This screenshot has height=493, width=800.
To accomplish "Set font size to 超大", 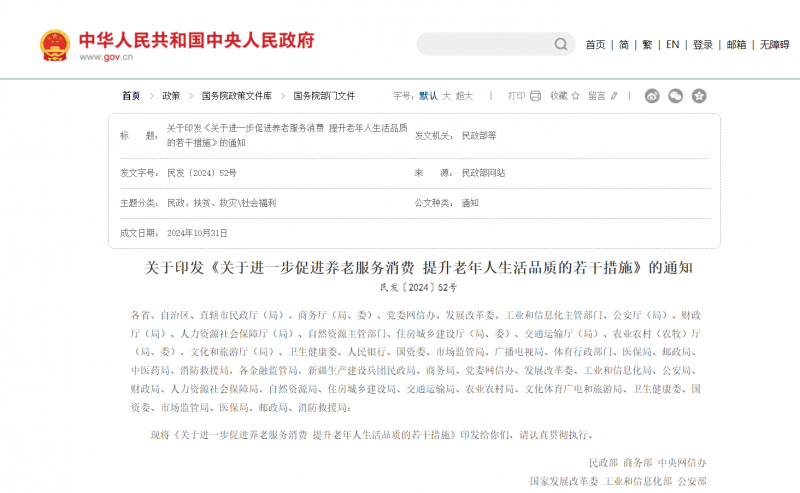I will 464,96.
